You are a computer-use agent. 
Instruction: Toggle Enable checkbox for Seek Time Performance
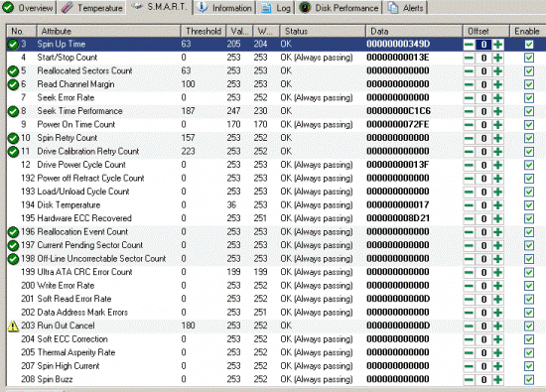(529, 111)
